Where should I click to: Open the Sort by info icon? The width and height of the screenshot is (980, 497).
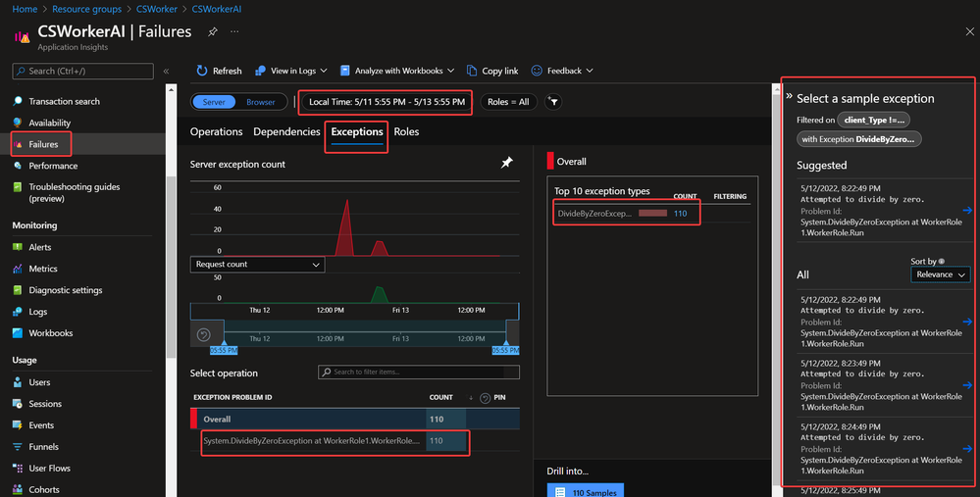[941, 262]
